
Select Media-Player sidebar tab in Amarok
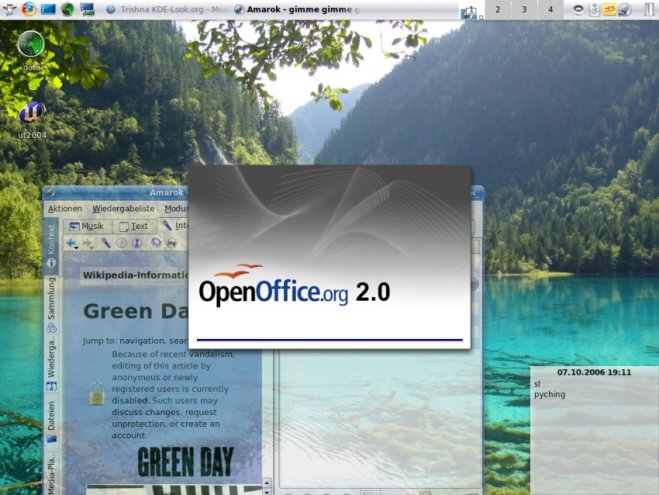tap(51, 472)
